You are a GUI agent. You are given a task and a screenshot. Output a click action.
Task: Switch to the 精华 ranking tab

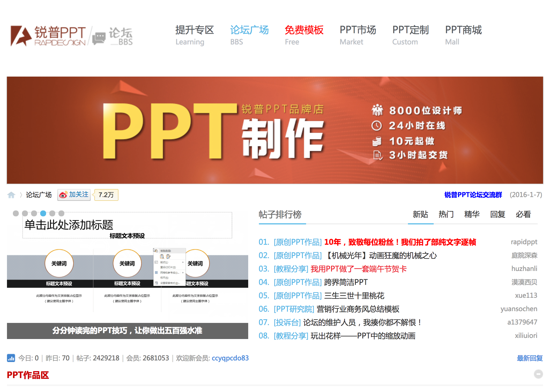pos(472,214)
